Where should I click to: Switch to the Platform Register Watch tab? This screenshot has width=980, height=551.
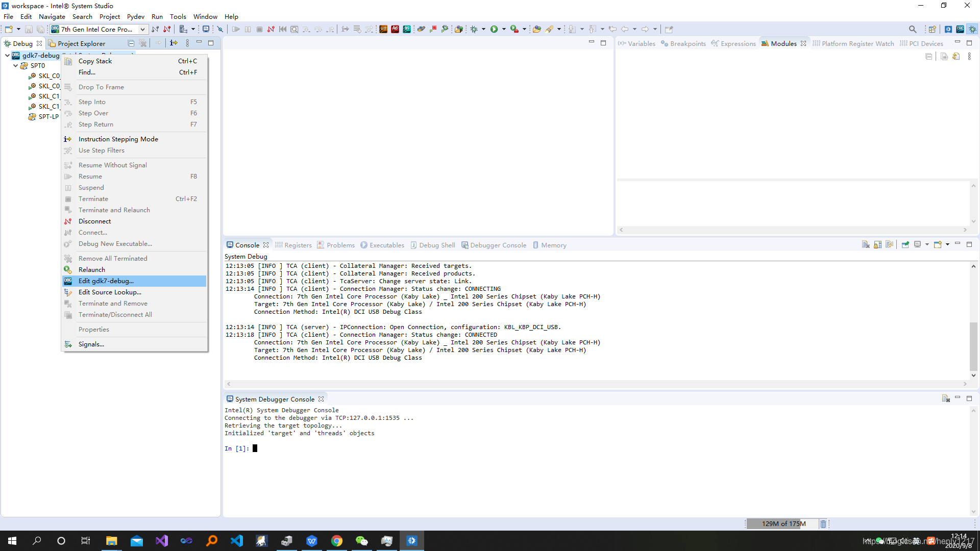click(x=853, y=43)
